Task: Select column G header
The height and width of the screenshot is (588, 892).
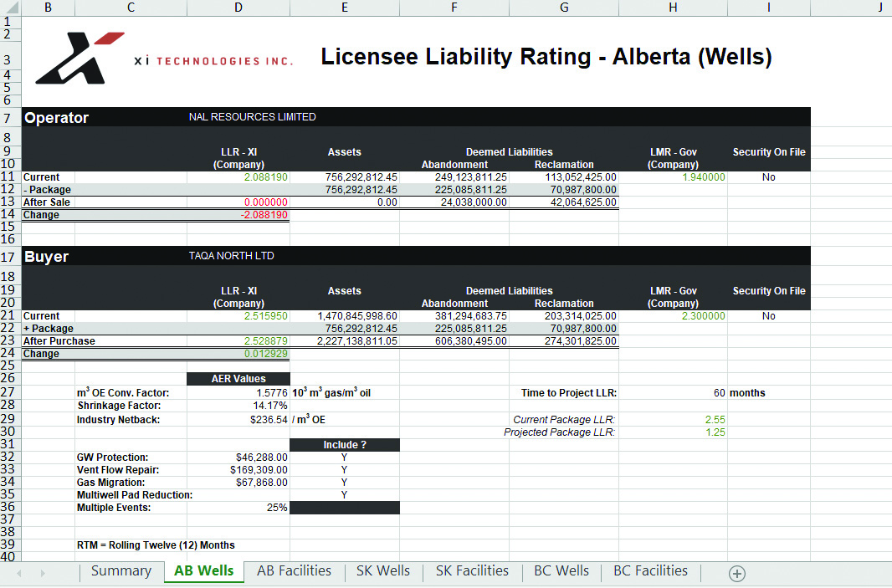Action: pyautogui.click(x=564, y=8)
